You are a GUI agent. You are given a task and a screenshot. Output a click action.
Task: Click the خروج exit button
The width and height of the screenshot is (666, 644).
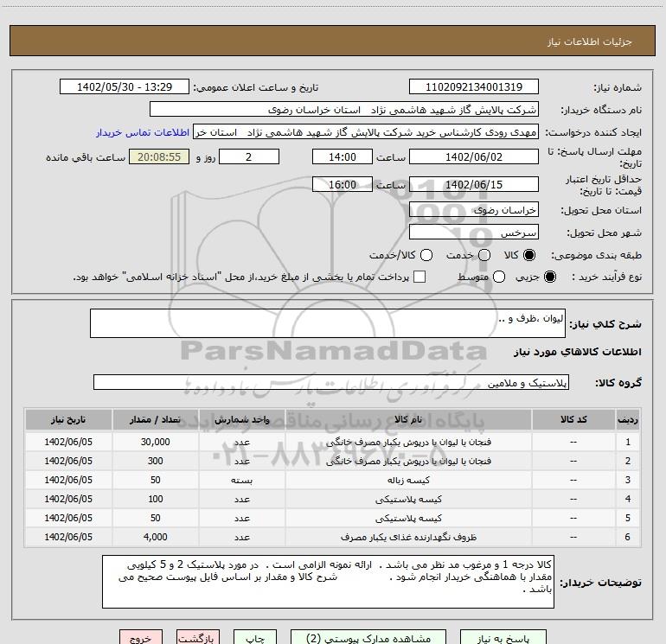pyautogui.click(x=141, y=638)
